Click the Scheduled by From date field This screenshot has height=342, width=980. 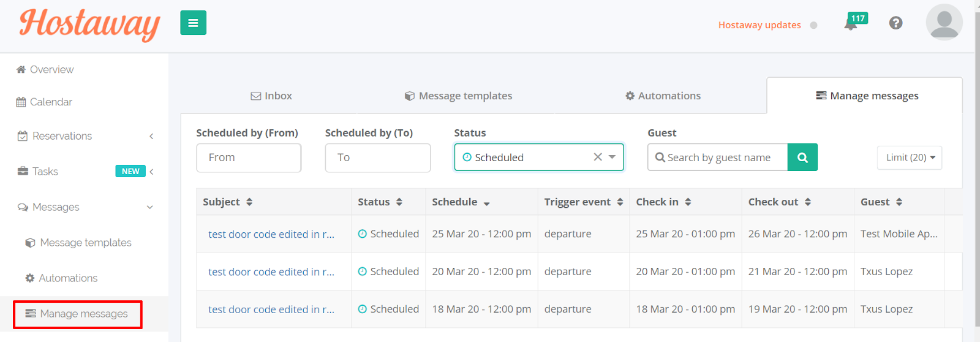(249, 158)
